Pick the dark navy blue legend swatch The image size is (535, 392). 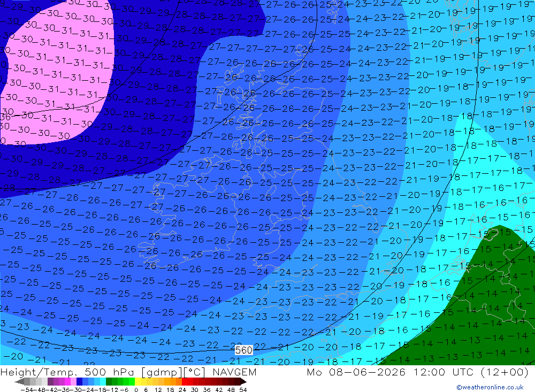[79, 382]
